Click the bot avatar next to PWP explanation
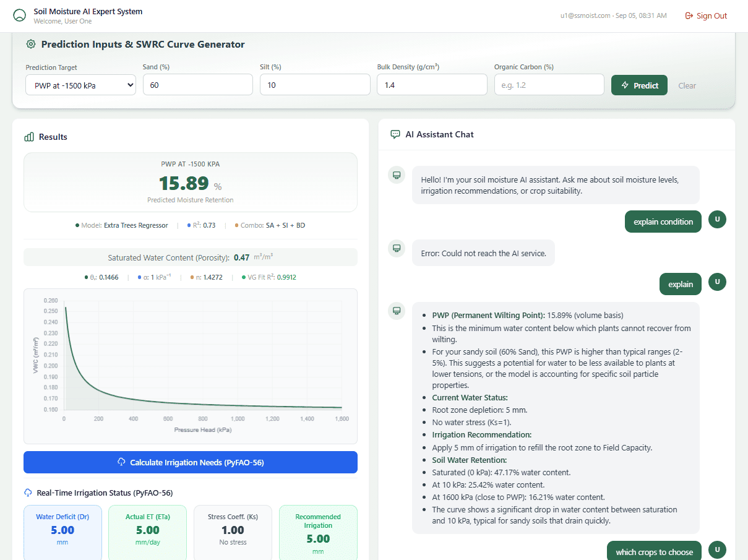Viewport: 748px width, 560px height. pos(397,311)
